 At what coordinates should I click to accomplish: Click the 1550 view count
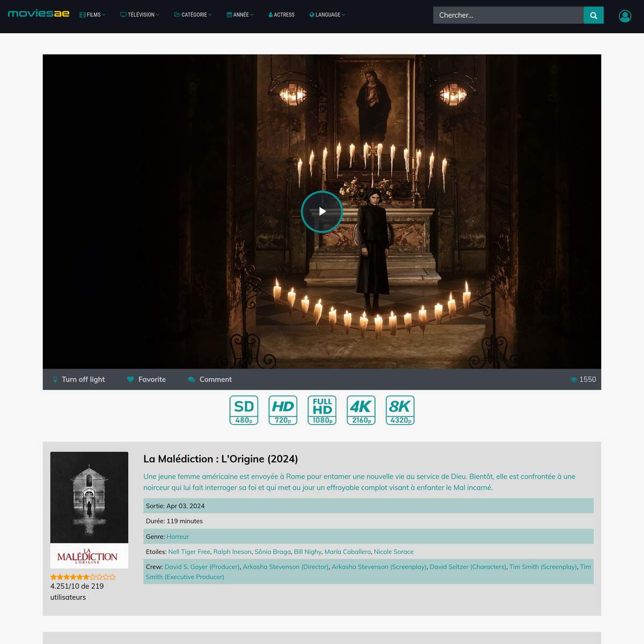point(583,379)
